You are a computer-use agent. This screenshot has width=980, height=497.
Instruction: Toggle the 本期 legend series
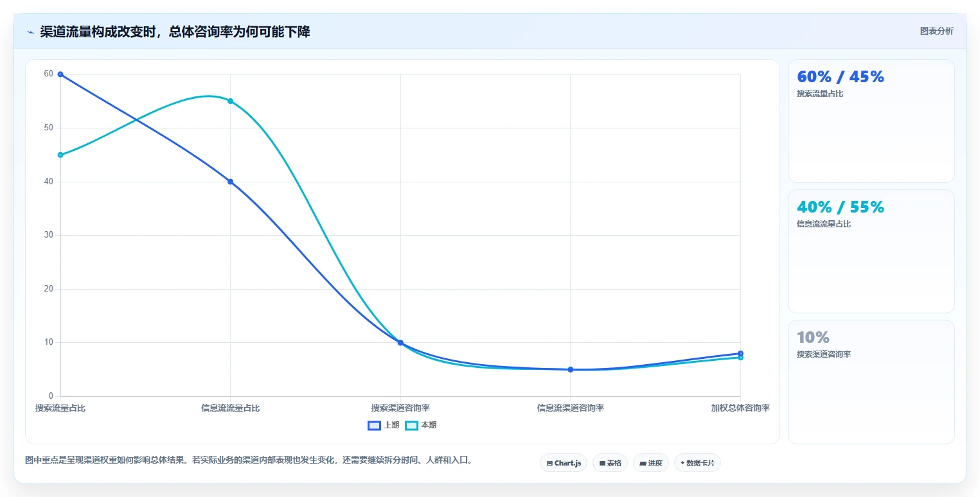click(421, 425)
